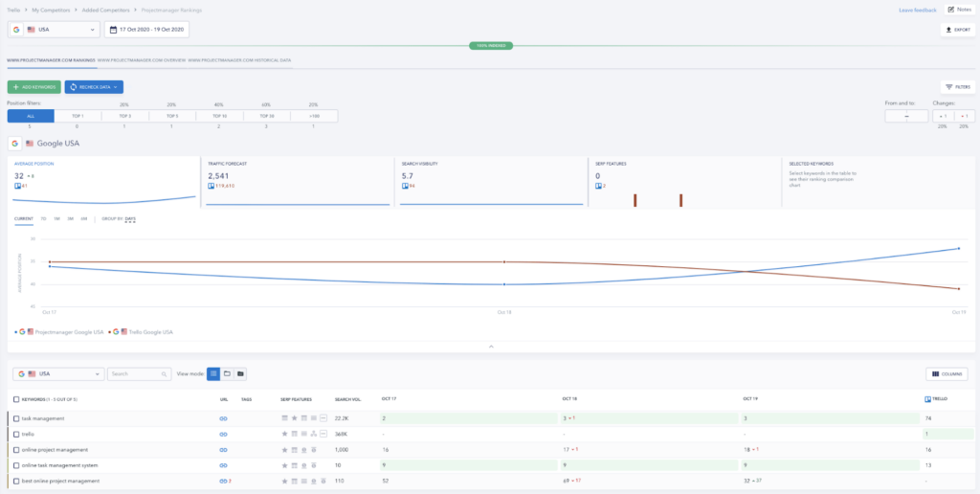Click star icon in online task management system row
Viewport: 980px width, 494px height.
(x=285, y=465)
